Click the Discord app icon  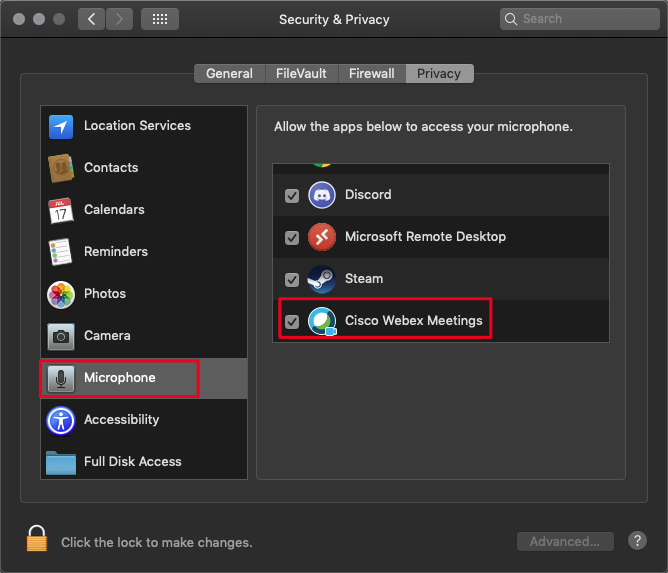pos(321,195)
